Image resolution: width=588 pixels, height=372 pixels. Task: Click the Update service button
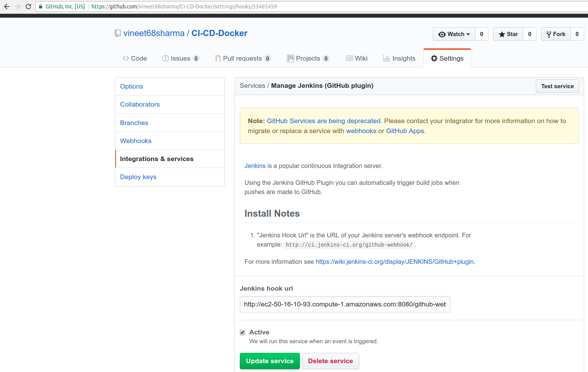coord(270,361)
